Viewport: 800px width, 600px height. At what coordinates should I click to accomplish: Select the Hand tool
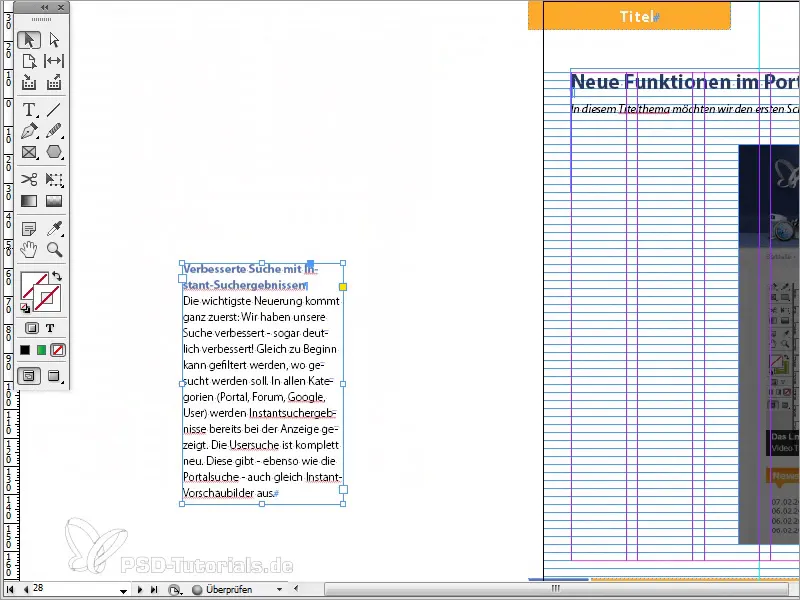tap(30, 249)
